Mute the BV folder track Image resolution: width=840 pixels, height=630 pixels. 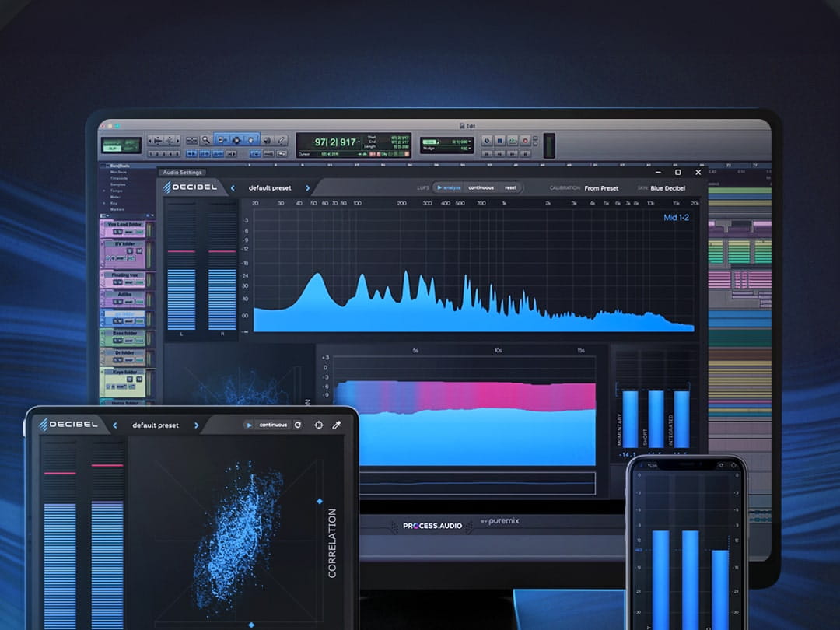(138, 250)
